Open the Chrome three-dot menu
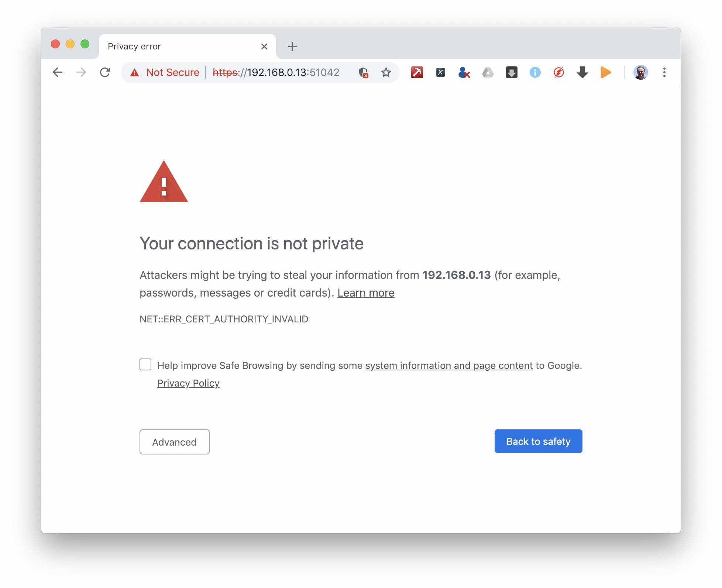722x588 pixels. [664, 72]
